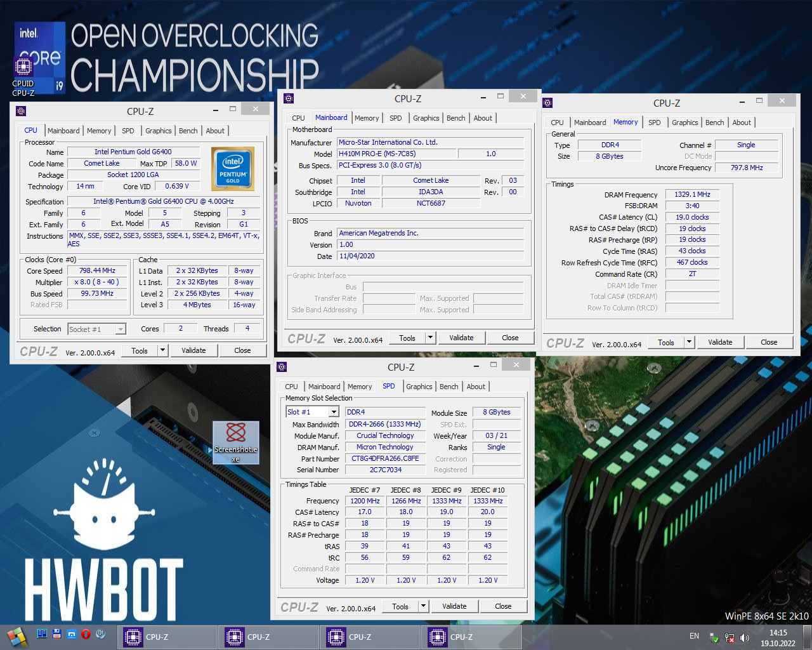Viewport: 812px width, 650px height.
Task: Open Graphics tab in the Mainboard window
Action: point(426,118)
